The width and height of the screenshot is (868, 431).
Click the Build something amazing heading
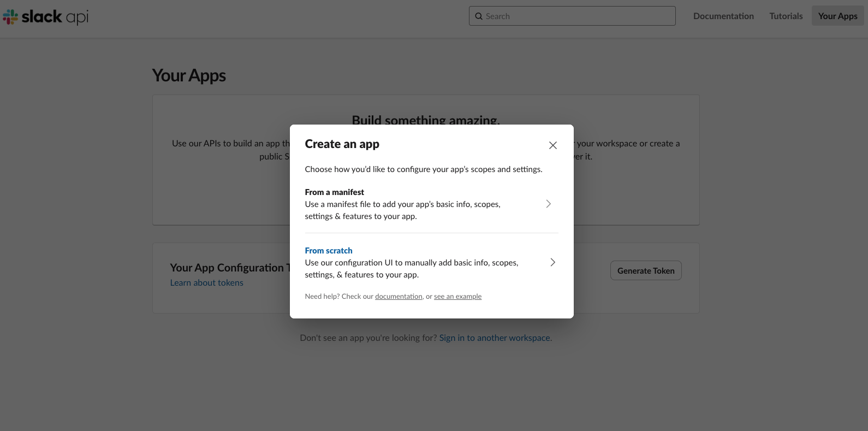pos(426,120)
